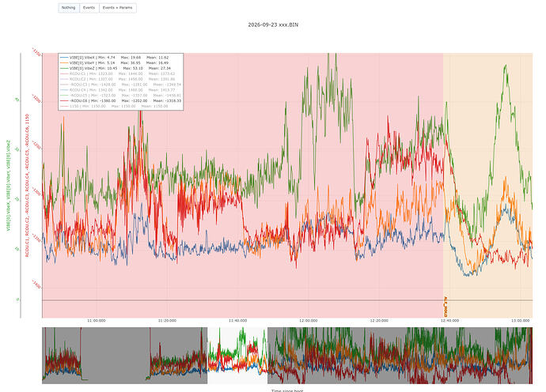The height and width of the screenshot is (392, 546).
Task: Select the Nothing display option
Action: 69,8
